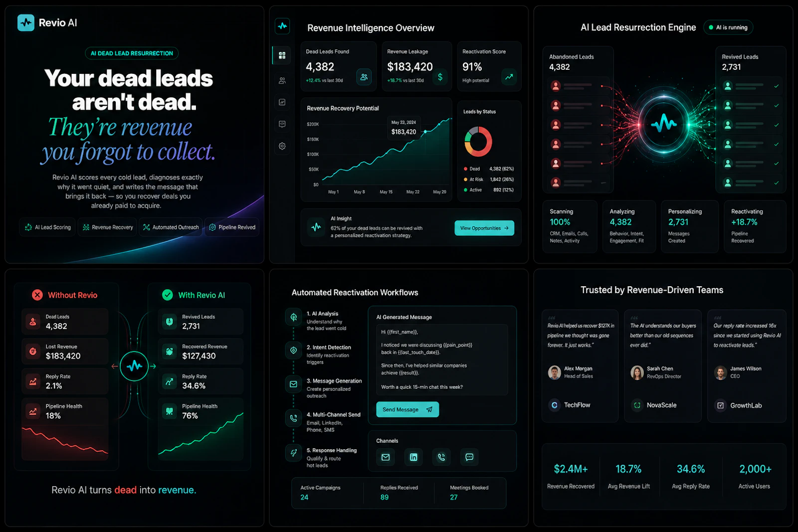Click the Dead legend entry in Leads by Status

[488, 169]
